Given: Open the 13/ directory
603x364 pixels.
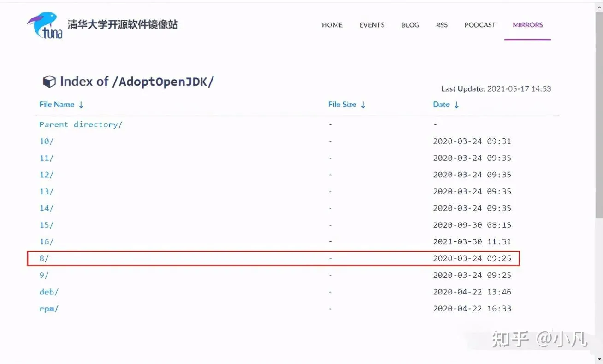Looking at the screenshot, I should [x=47, y=191].
